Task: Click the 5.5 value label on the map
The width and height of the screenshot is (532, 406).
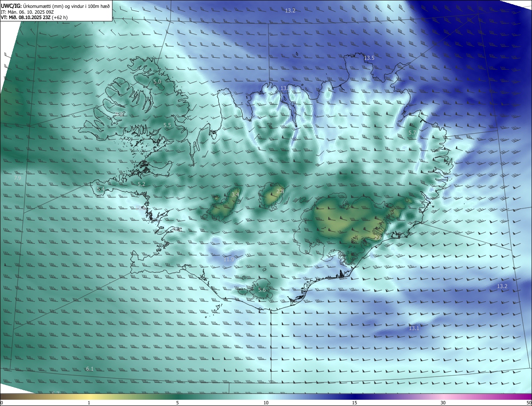Action: [x=167, y=125]
